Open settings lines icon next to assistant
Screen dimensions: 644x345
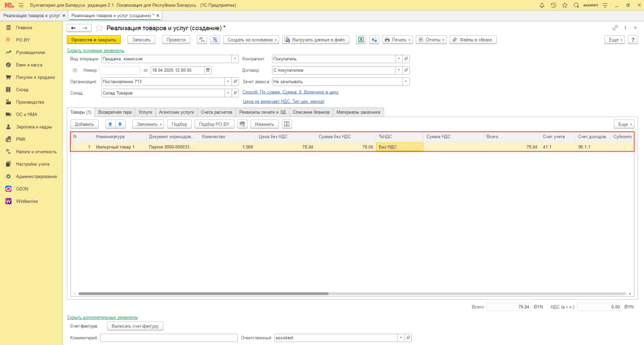click(605, 5)
